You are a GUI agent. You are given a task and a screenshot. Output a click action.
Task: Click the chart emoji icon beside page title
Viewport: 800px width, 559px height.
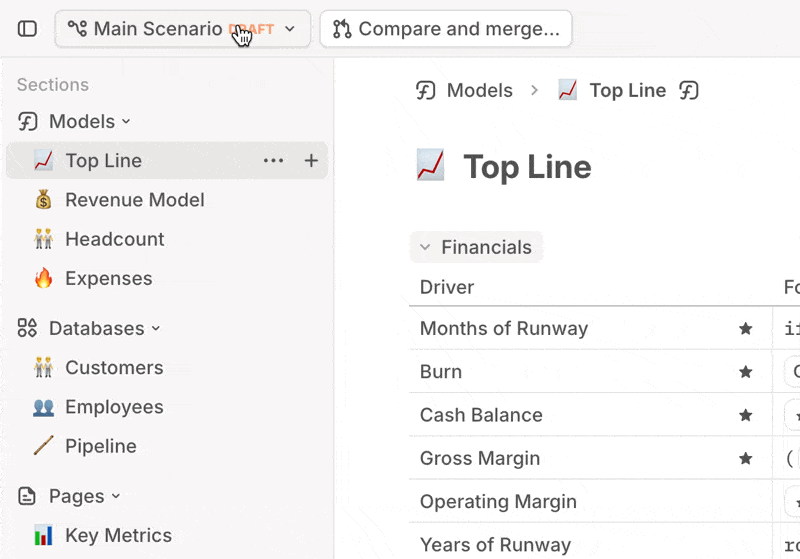tap(430, 165)
